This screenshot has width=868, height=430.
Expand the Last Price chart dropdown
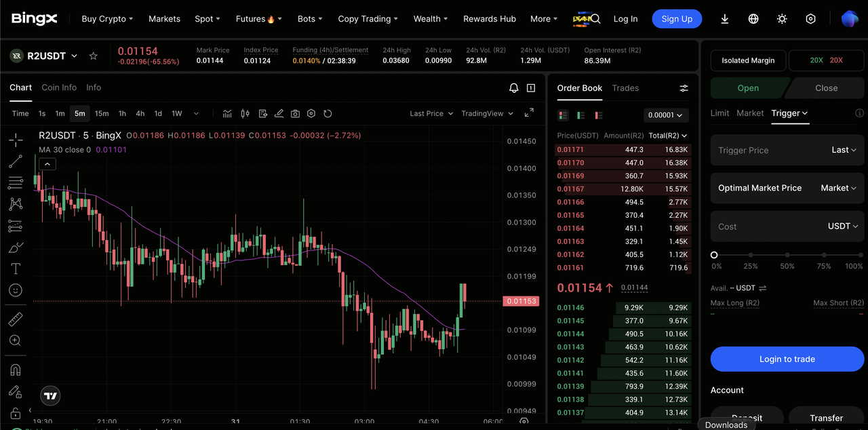pyautogui.click(x=431, y=113)
